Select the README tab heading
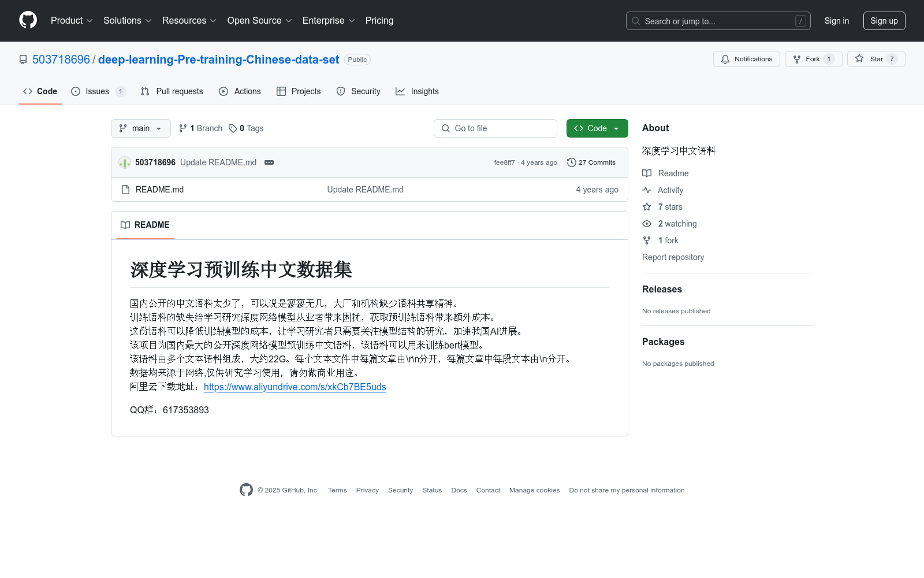The height and width of the screenshot is (578, 924). coord(145,225)
